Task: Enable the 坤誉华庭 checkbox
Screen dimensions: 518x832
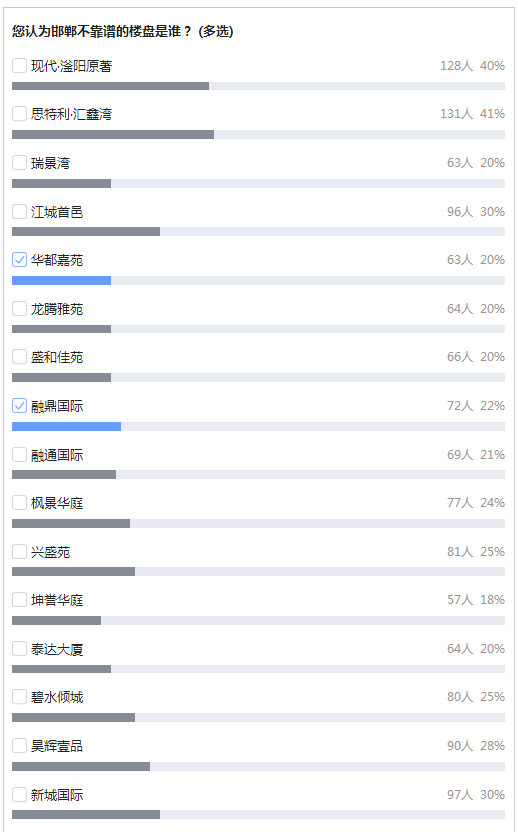Action: click(x=19, y=600)
